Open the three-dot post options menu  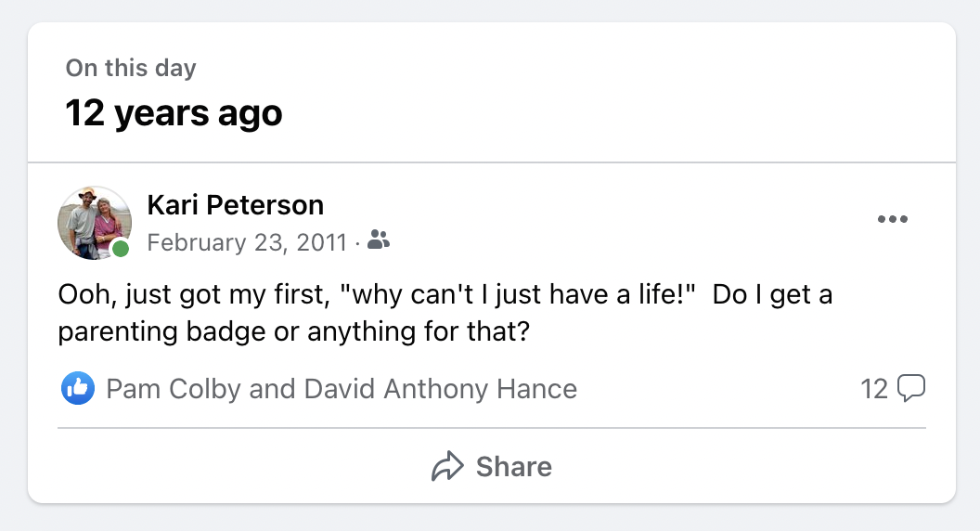coord(892,220)
